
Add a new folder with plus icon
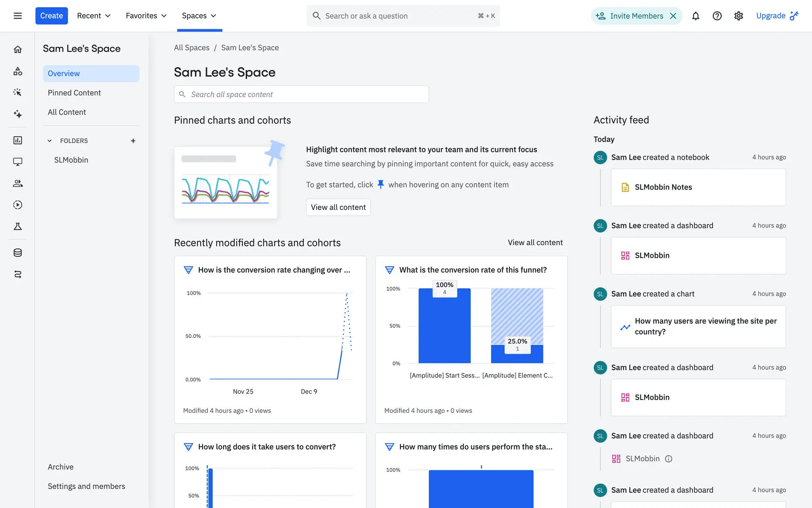click(x=133, y=141)
